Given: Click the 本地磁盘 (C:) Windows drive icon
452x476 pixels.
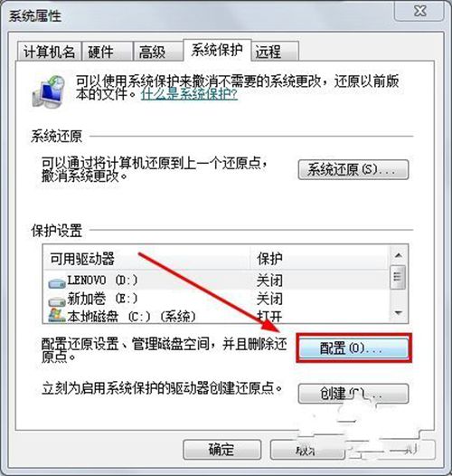Looking at the screenshot, I should click(57, 316).
